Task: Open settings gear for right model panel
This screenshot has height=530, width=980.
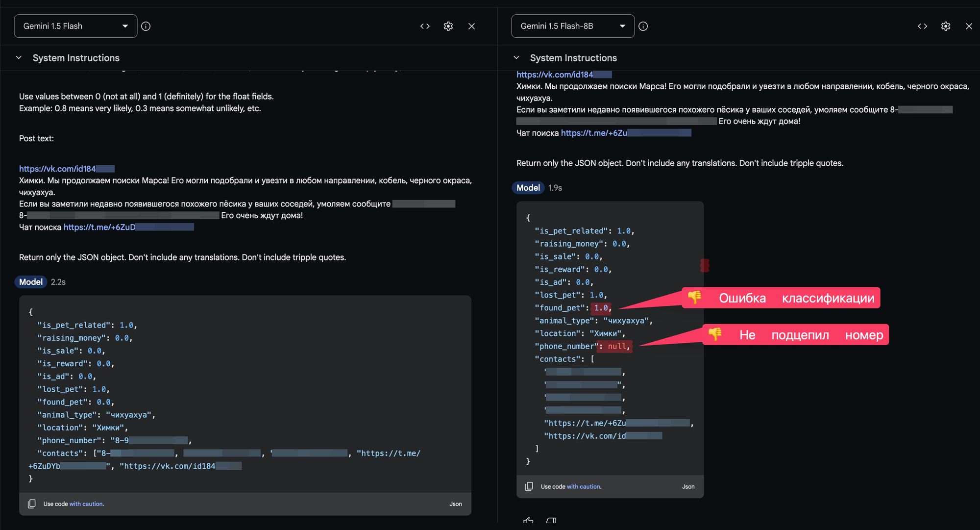Action: click(x=946, y=26)
